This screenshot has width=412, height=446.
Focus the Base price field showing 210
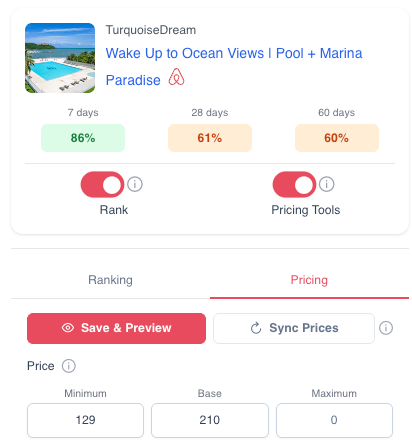click(210, 420)
